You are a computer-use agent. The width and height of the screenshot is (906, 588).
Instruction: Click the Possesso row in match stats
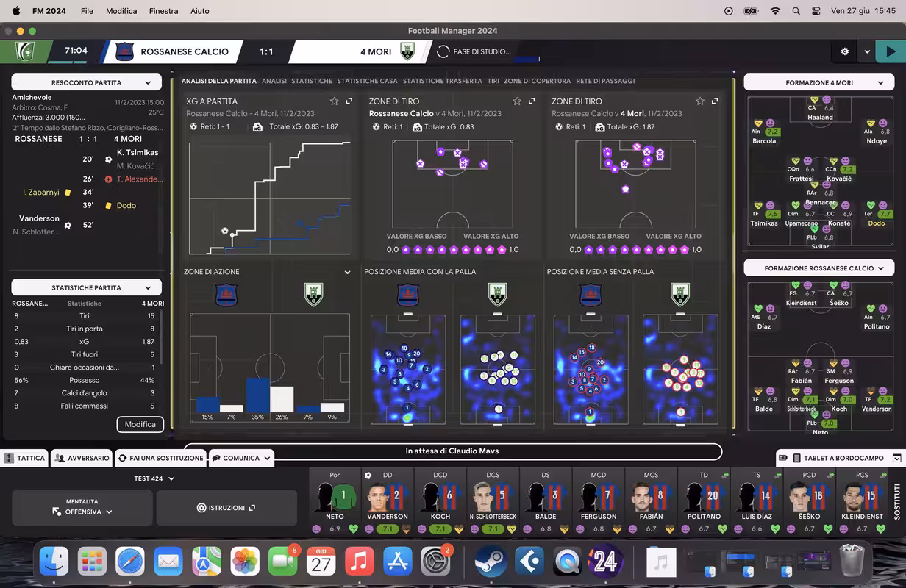click(85, 380)
